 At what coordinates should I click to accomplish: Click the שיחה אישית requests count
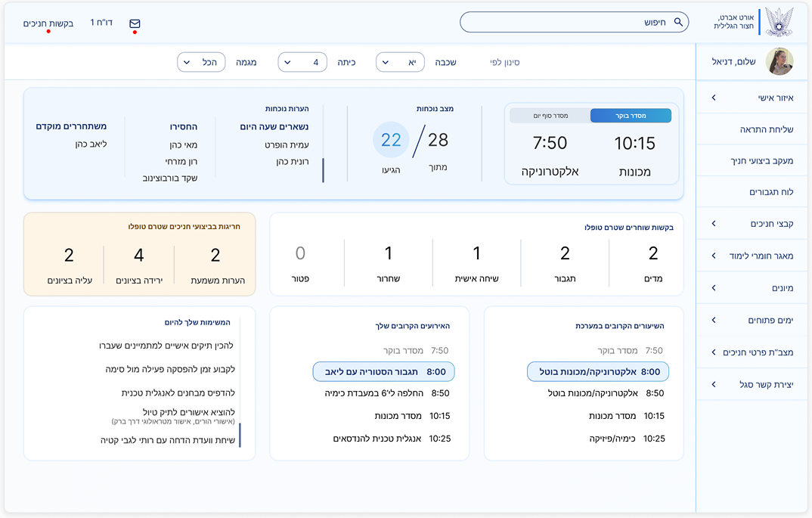(x=476, y=253)
